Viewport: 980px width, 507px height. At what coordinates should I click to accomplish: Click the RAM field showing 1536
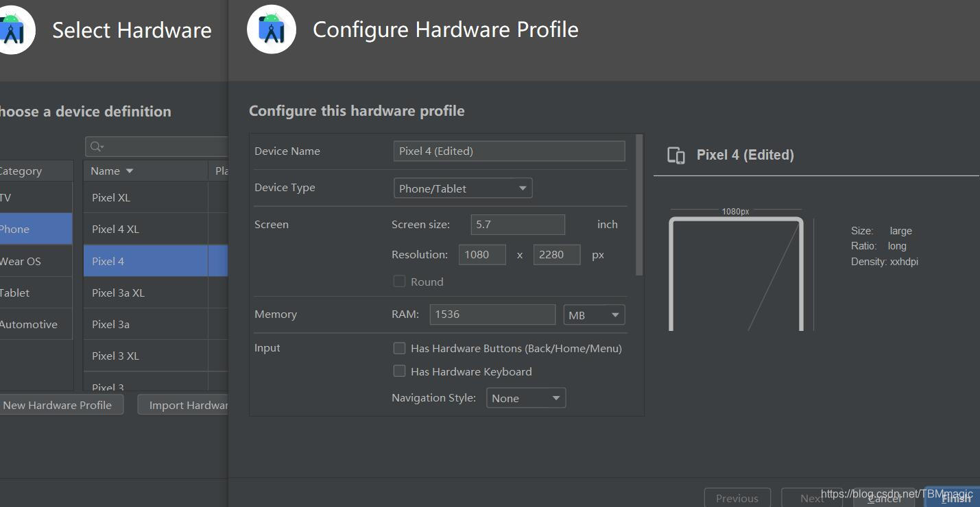pyautogui.click(x=492, y=314)
